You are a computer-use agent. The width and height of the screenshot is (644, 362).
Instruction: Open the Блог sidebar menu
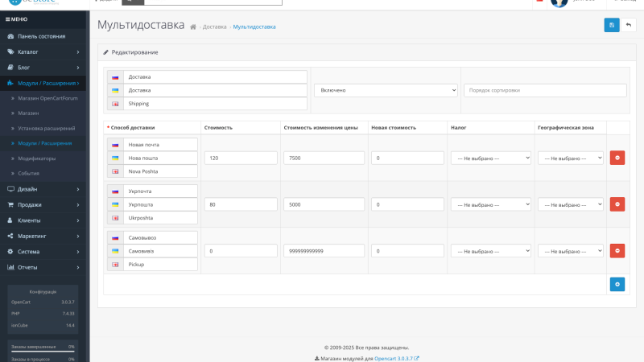coord(43,68)
